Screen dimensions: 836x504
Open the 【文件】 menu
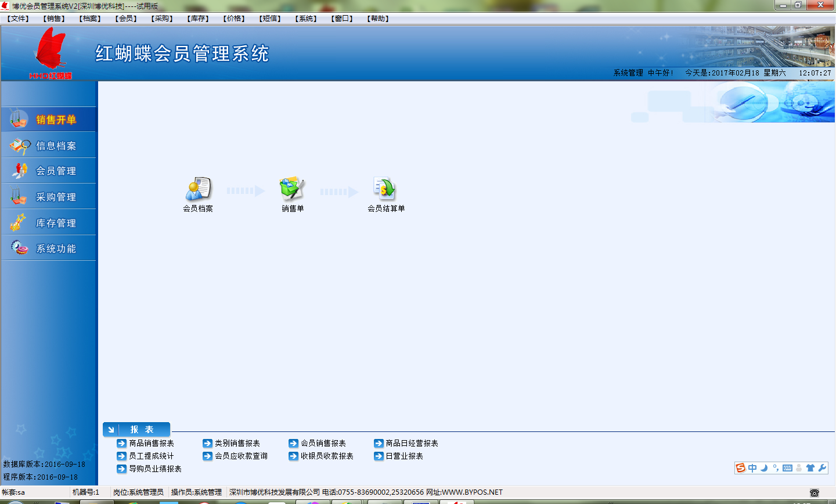[18, 19]
